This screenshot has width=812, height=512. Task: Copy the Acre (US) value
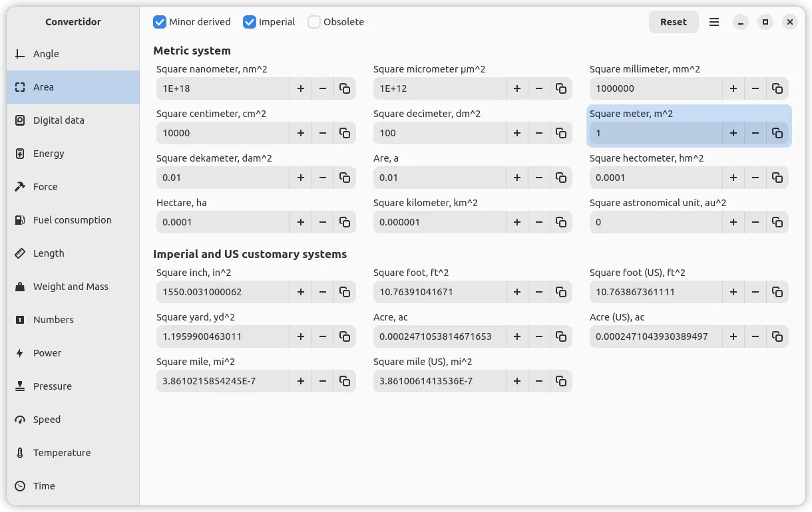point(777,336)
